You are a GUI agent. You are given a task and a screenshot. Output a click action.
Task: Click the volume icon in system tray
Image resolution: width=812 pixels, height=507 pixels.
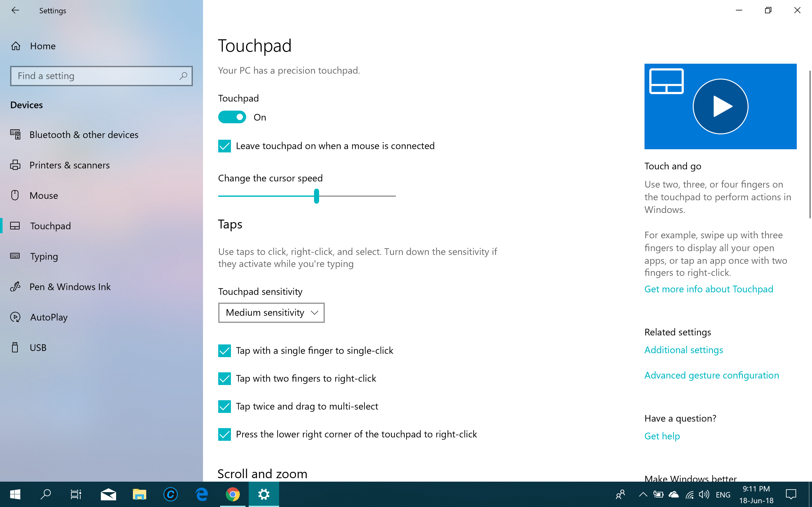704,494
